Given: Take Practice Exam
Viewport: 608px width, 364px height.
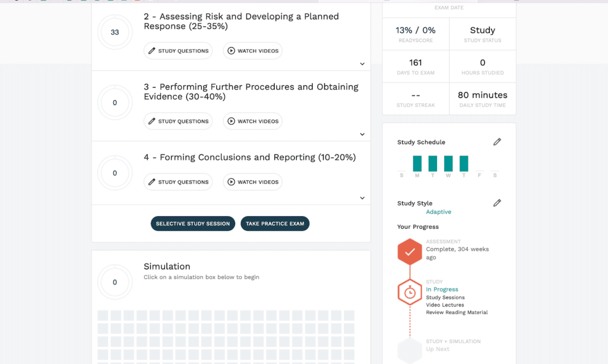Looking at the screenshot, I should point(275,224).
